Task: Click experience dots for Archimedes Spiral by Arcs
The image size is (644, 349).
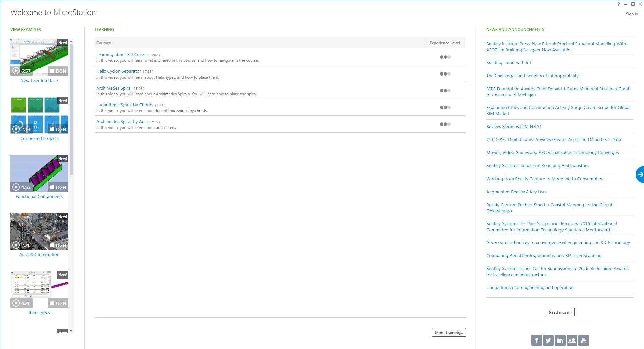Action: coord(445,124)
